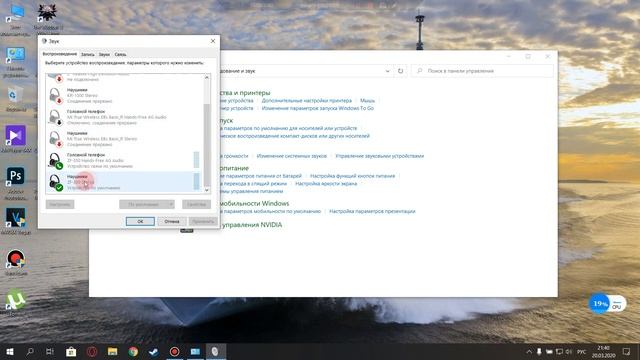Switch to Control Panel taskbar button

point(195,351)
